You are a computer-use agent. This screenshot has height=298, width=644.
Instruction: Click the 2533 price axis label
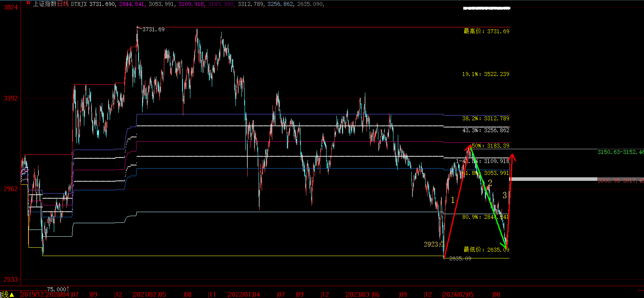(11, 279)
